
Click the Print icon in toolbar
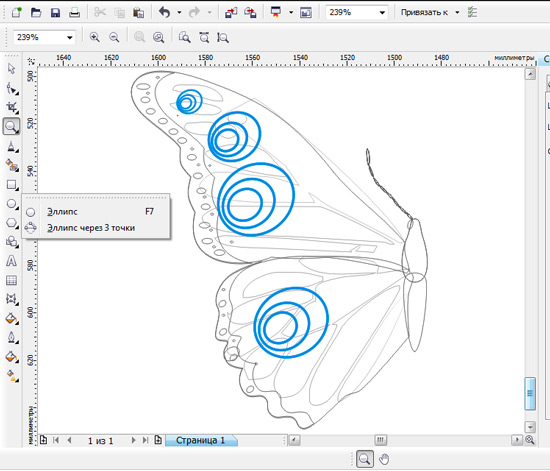tap(74, 13)
